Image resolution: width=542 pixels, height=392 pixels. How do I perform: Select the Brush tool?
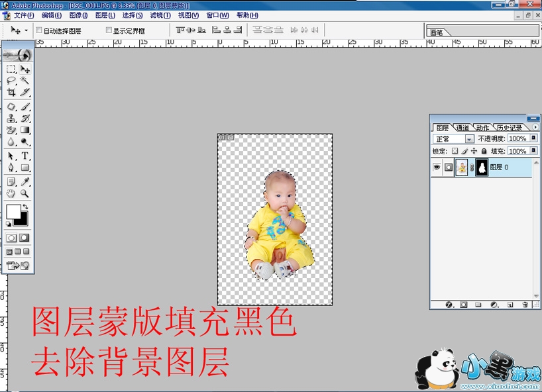coord(25,107)
